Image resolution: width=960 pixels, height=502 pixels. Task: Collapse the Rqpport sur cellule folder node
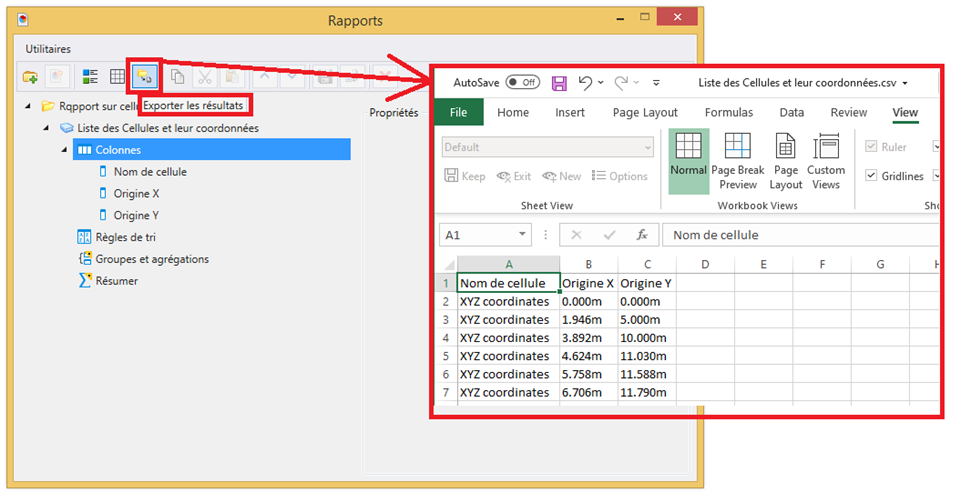(x=28, y=107)
